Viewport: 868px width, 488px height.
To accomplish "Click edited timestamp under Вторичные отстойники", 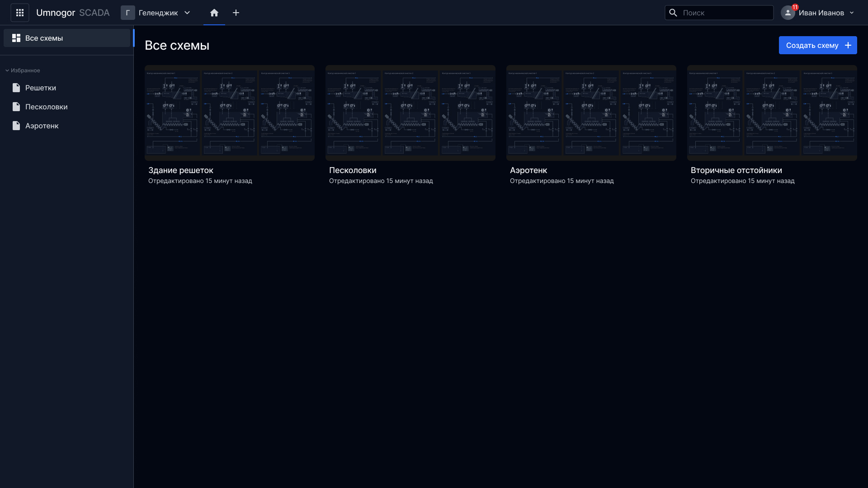I will 743,181.
